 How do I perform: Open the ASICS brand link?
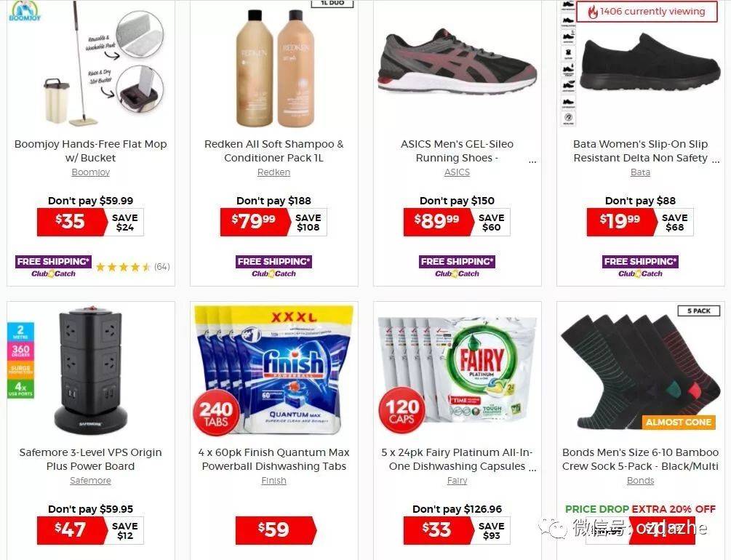click(457, 172)
